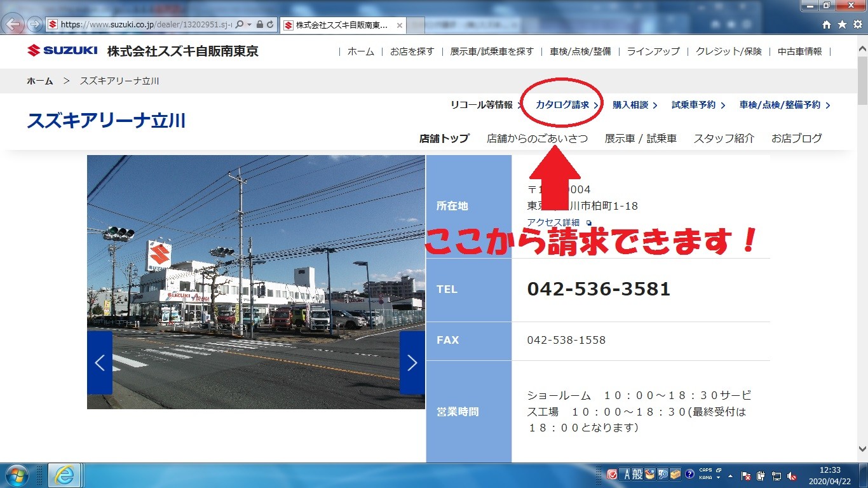This screenshot has height=488, width=868.
Task: Click the Internet Explorer taskbar icon
Action: tap(65, 475)
